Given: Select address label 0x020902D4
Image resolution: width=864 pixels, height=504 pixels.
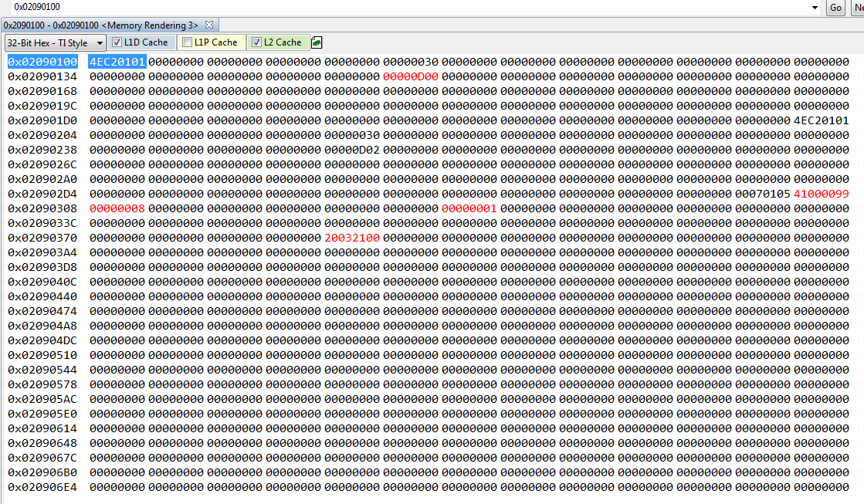Looking at the screenshot, I should click(x=42, y=194).
